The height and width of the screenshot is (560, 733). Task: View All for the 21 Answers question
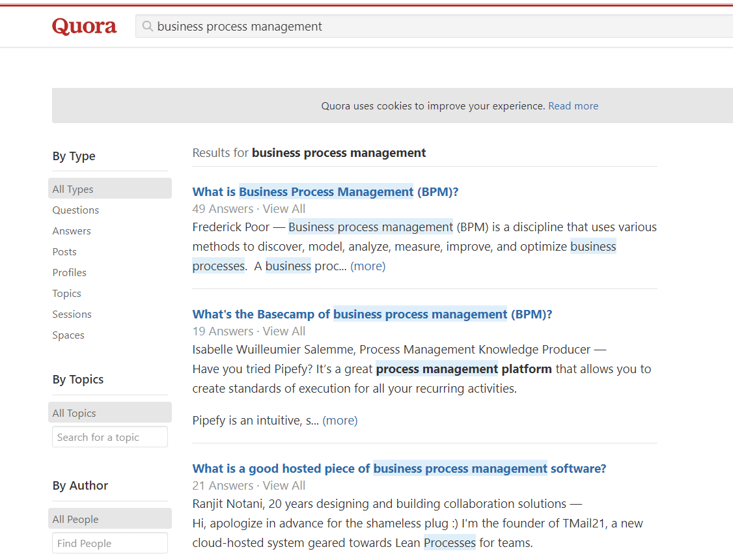(x=284, y=486)
